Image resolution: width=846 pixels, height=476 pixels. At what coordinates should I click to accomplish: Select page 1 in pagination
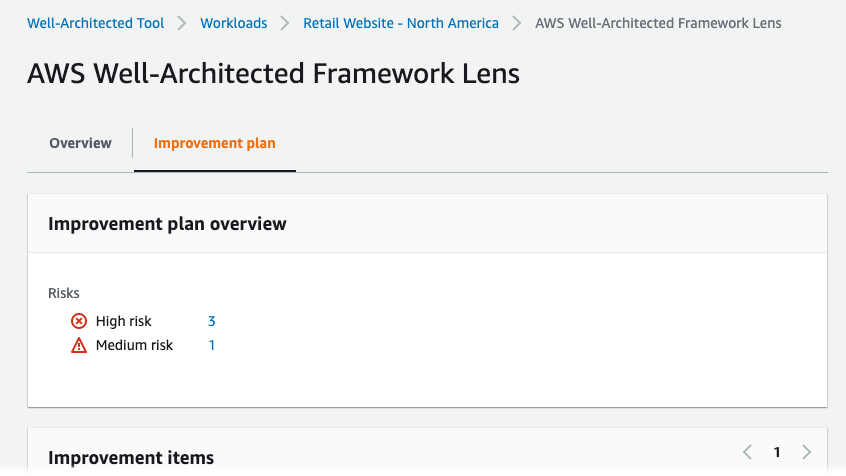(777, 452)
